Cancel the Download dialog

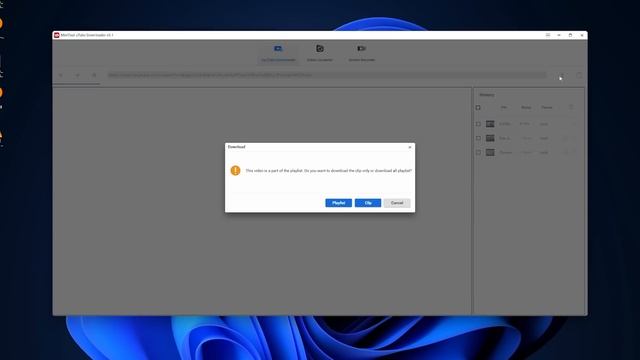pos(397,203)
